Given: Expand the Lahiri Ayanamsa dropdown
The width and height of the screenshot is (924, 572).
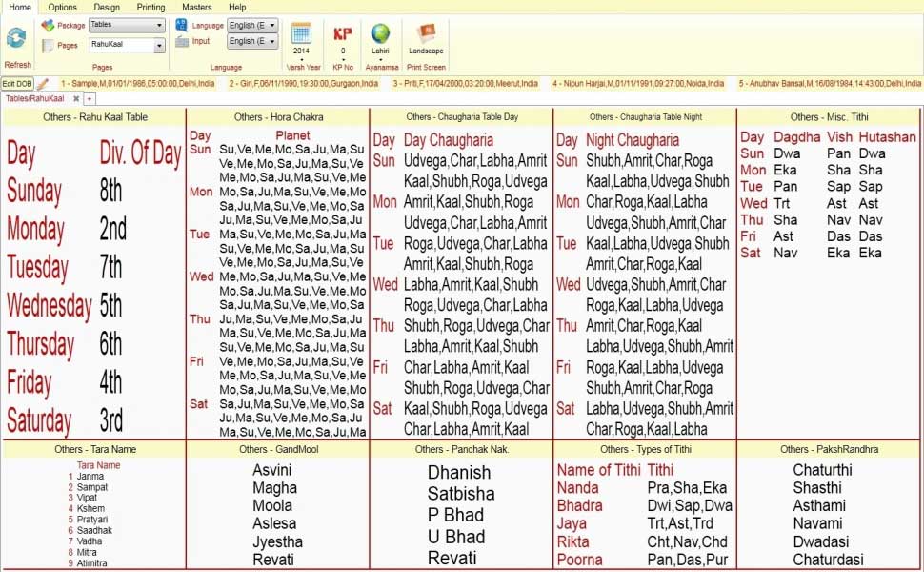Looking at the screenshot, I should (x=380, y=59).
